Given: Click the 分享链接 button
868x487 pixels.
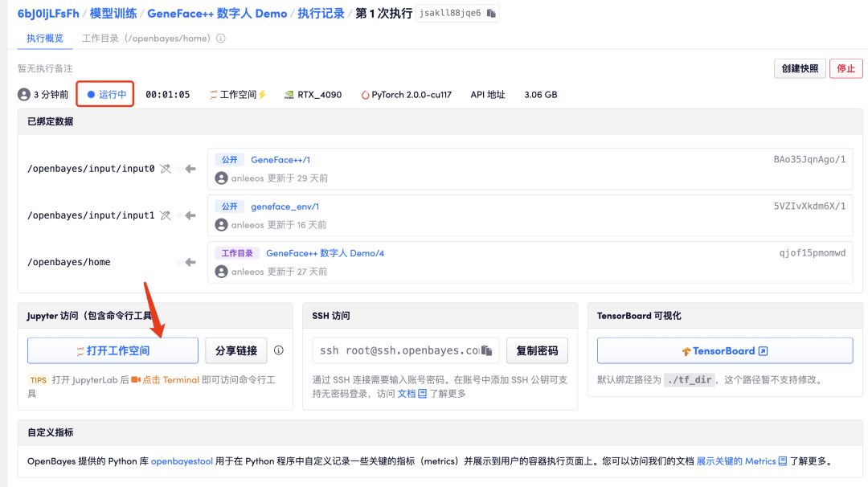Looking at the screenshot, I should [236, 351].
